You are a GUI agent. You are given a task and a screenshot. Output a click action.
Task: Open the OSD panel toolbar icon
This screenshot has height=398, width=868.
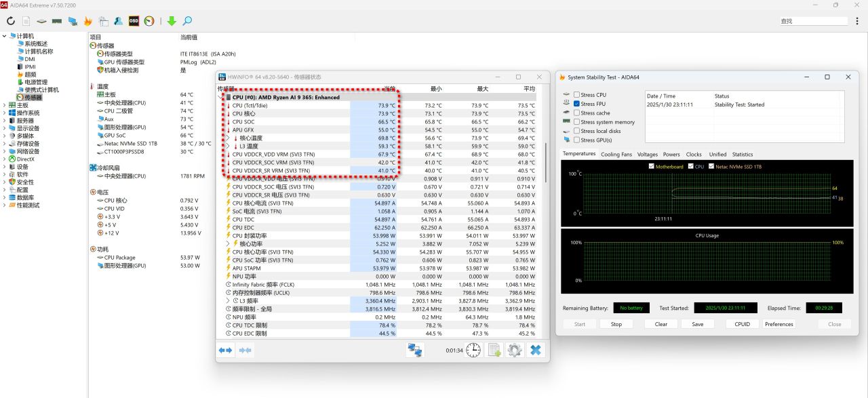134,21
